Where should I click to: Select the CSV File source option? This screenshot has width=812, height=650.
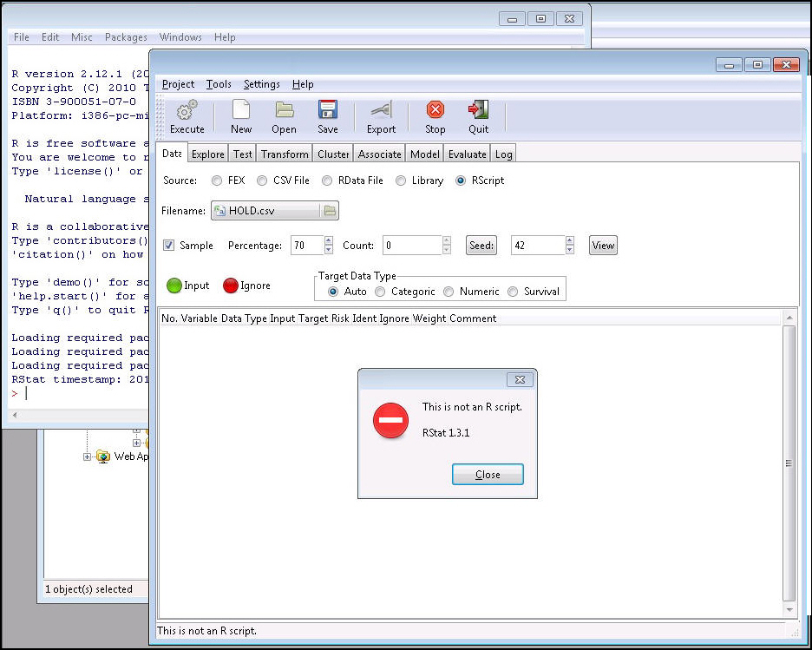[x=262, y=181]
